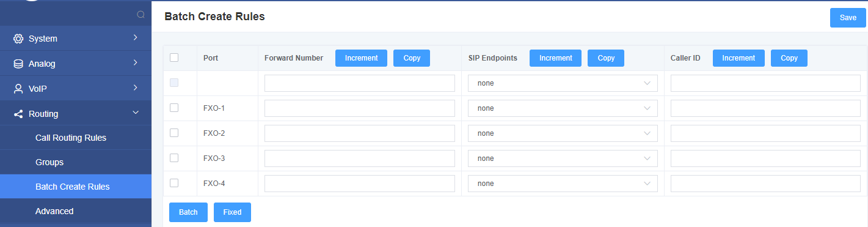Screen dimensions: 868x227
Task: Click the Batch button
Action: coord(188,212)
